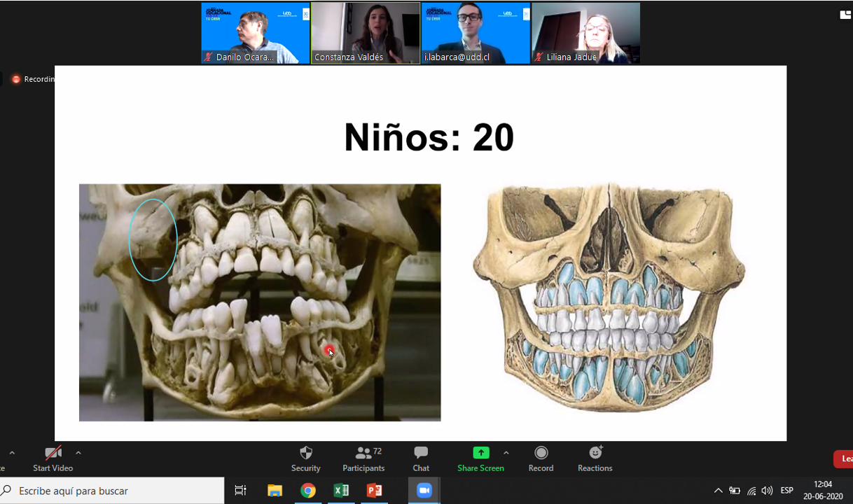Switch ESP keyboard language indicator
The height and width of the screenshot is (504, 853).
coord(786,491)
